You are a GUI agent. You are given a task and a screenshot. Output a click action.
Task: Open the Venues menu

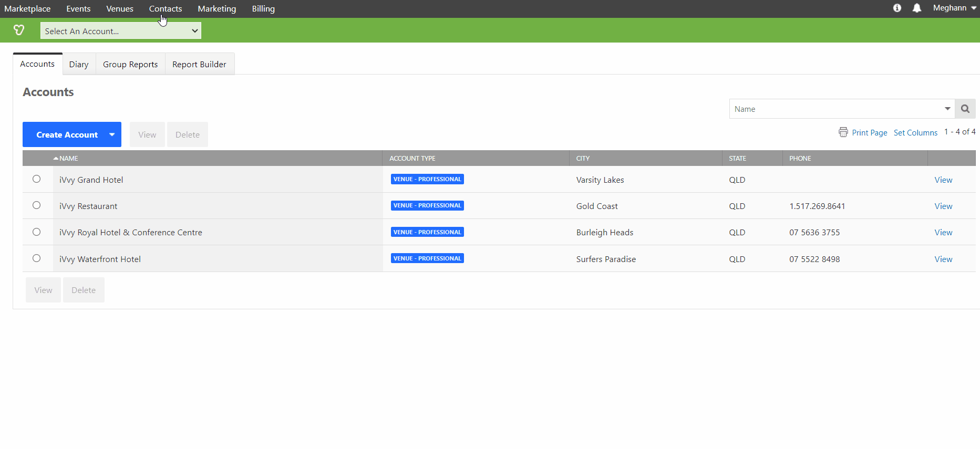pyautogui.click(x=120, y=9)
